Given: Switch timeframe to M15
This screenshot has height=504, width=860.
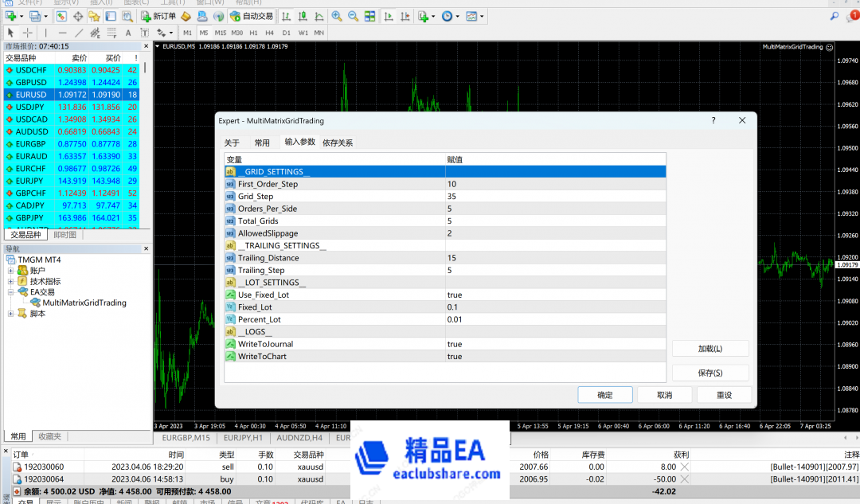Looking at the screenshot, I should coord(220,33).
